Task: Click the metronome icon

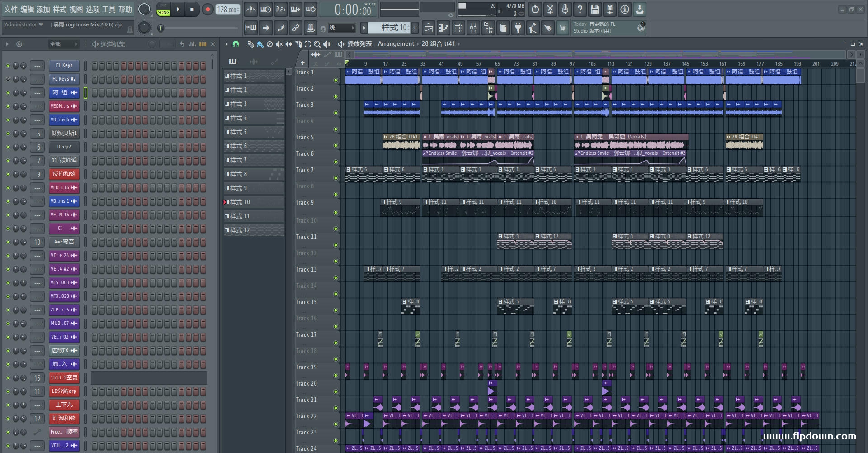Action: [251, 9]
